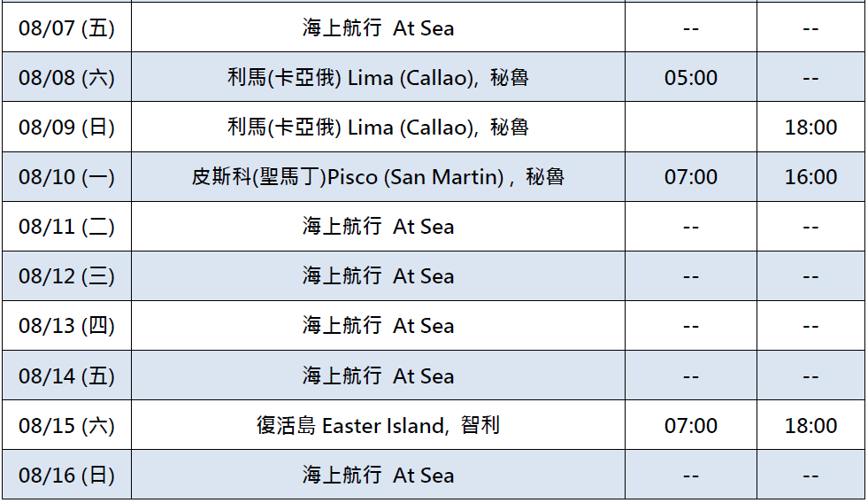Select the 05:00 arrival time cell

[690, 78]
